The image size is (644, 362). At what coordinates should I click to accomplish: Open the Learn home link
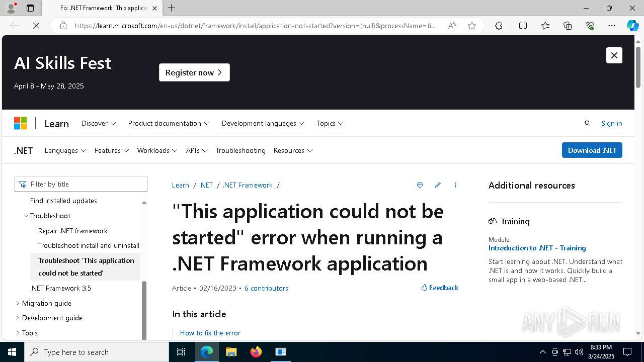(x=56, y=124)
